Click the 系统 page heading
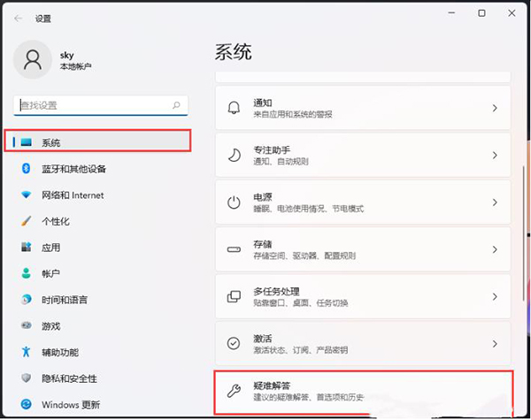 pos(233,52)
